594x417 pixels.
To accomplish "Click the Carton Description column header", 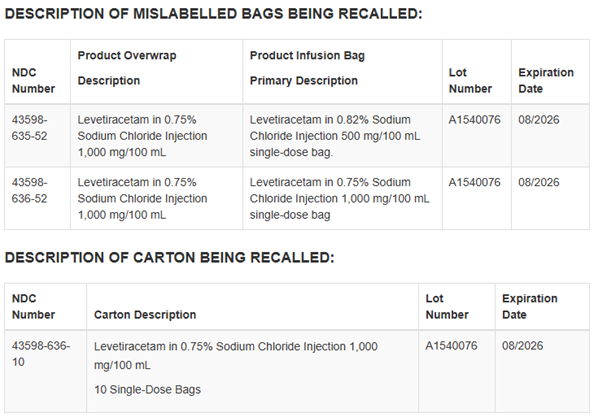I will tap(145, 314).
